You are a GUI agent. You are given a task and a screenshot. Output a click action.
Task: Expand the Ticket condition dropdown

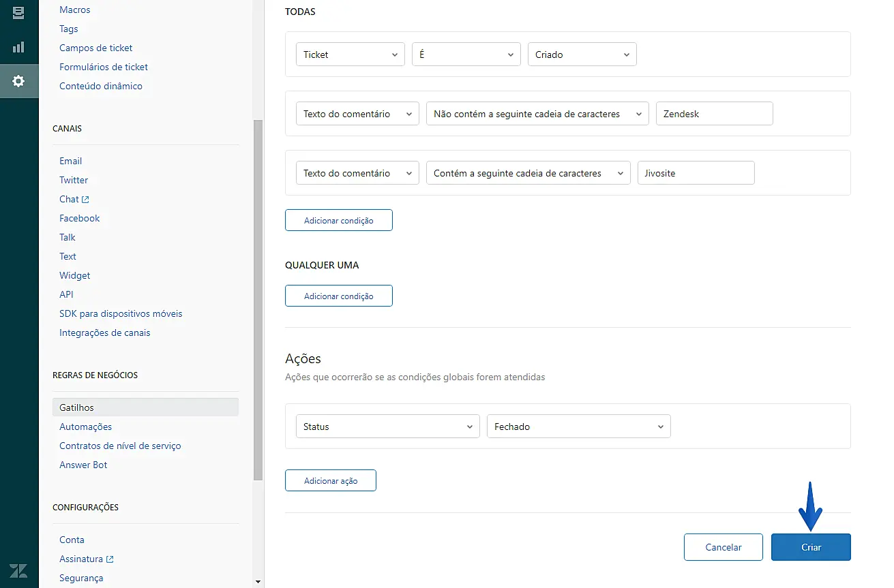pos(350,55)
